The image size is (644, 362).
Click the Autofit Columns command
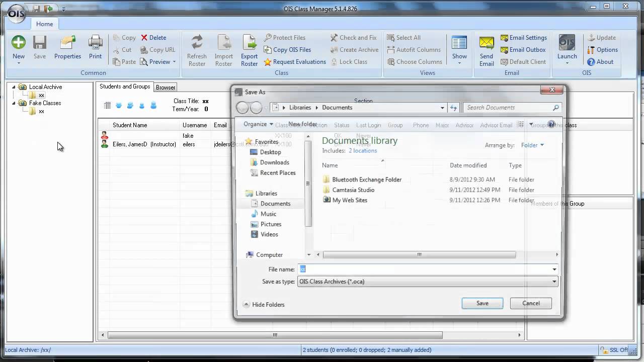tap(414, 50)
